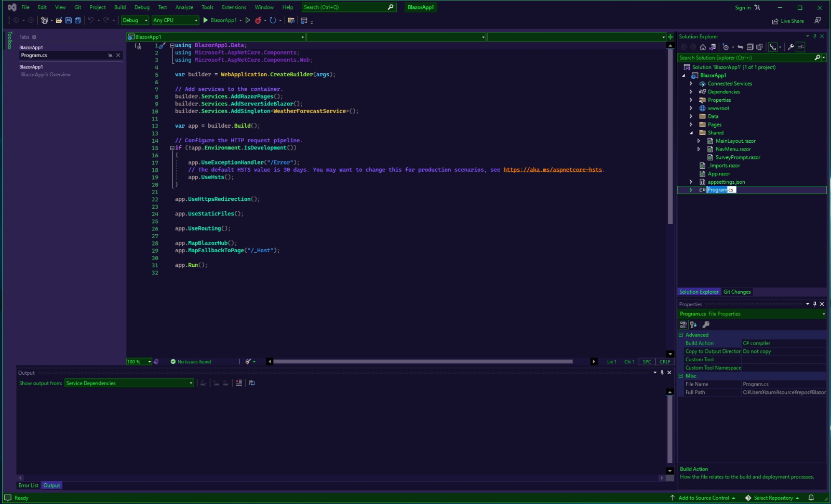Open the Any CPU platform dropdown
831x504 pixels.
coord(176,20)
